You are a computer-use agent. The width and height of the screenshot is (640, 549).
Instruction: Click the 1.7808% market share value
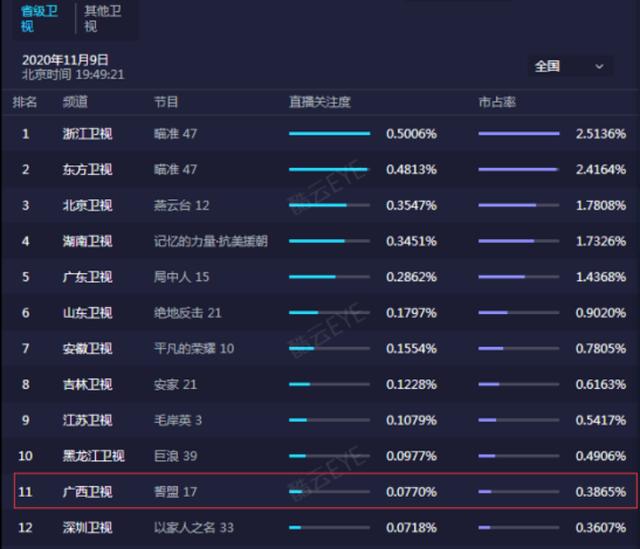[601, 206]
